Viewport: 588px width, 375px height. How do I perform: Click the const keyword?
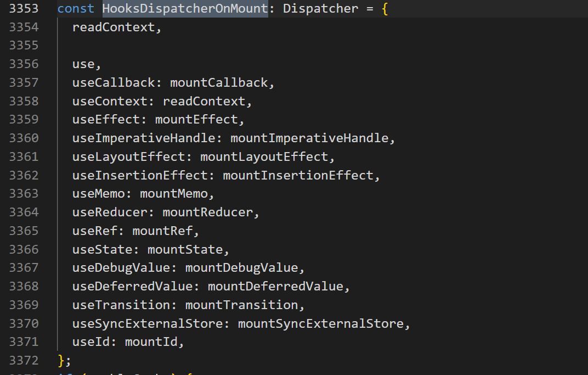(x=76, y=9)
